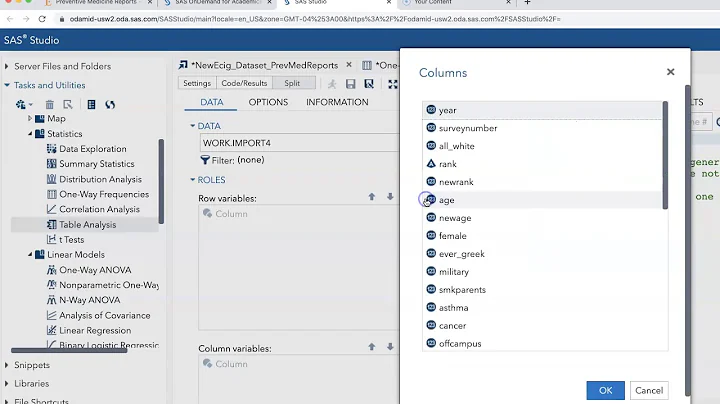Image resolution: width=720 pixels, height=404 pixels.
Task: Click the numeric icon beside year
Action: coord(431,110)
